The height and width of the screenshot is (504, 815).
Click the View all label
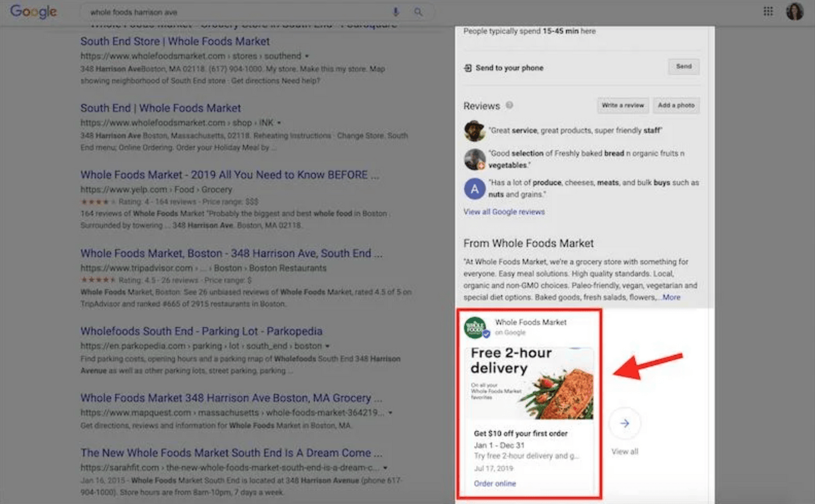click(625, 452)
